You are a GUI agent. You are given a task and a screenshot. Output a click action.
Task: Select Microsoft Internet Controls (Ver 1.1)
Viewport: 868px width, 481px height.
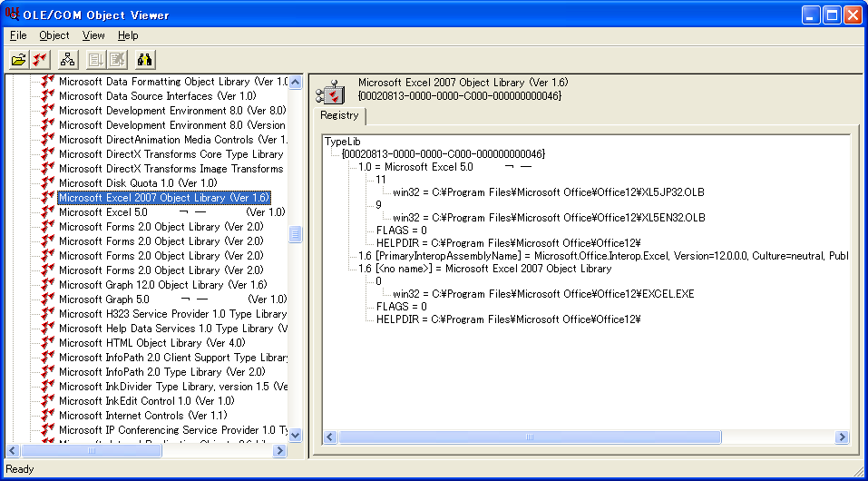click(143, 415)
